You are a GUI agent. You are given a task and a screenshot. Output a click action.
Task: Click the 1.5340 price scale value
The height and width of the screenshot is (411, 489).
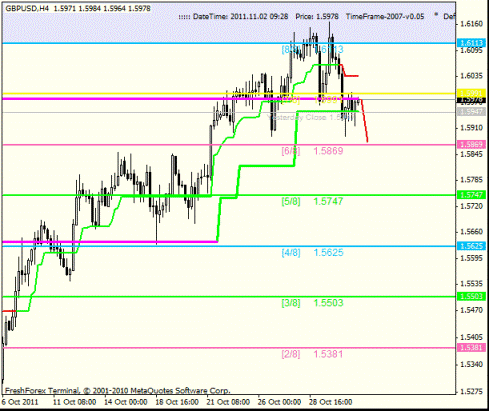[x=471, y=364]
